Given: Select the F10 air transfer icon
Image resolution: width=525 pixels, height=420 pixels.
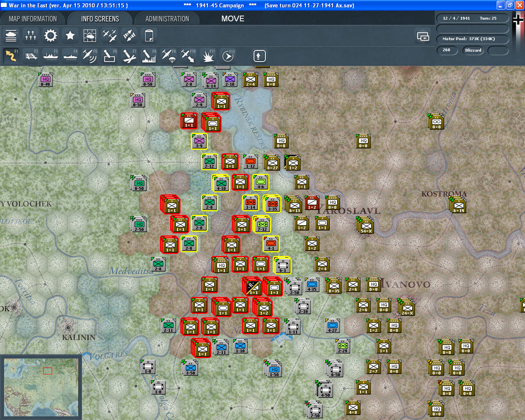Looking at the screenshot, I should pyautogui.click(x=188, y=56).
